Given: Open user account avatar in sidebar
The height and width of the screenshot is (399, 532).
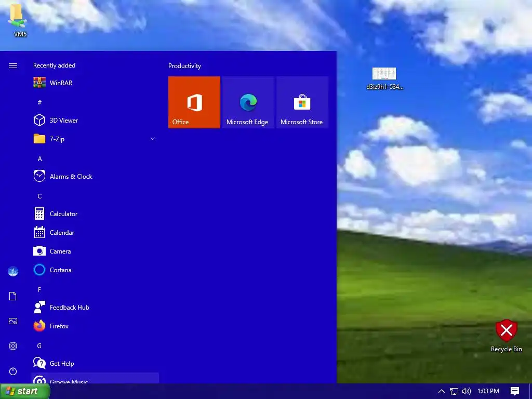Looking at the screenshot, I should [x=13, y=271].
